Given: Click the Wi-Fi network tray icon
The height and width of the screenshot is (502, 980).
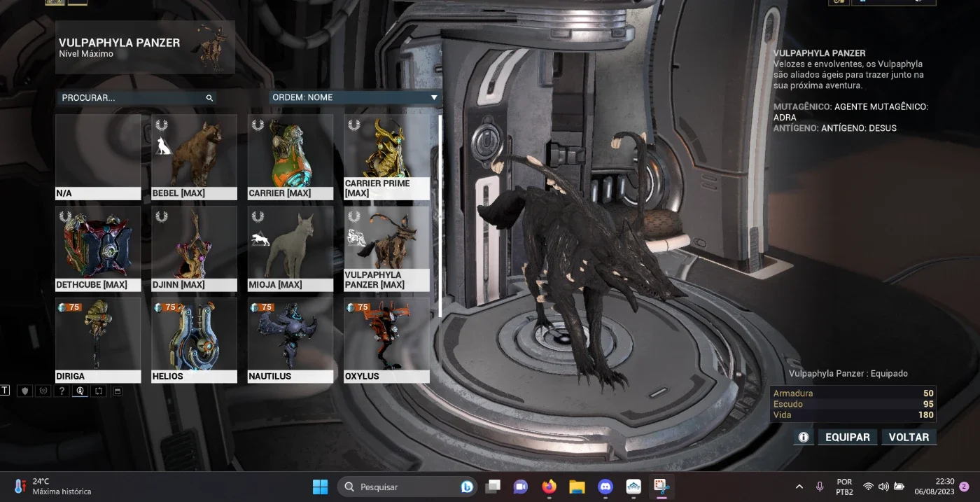Looking at the screenshot, I should pos(868,487).
